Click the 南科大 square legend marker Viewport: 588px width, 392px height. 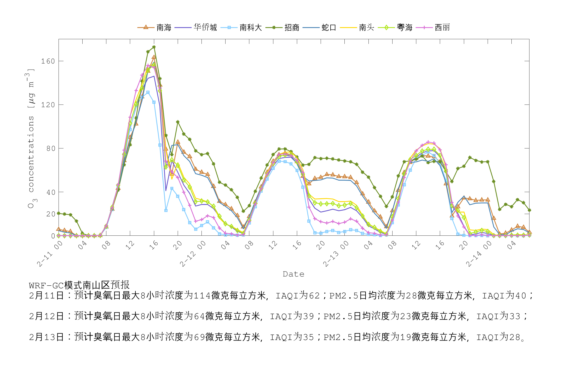pos(229,27)
